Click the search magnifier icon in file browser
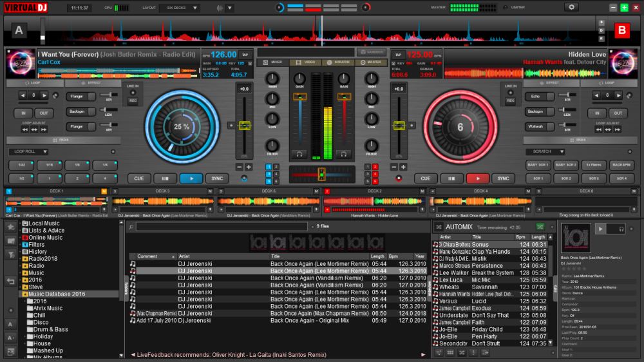 (131, 226)
